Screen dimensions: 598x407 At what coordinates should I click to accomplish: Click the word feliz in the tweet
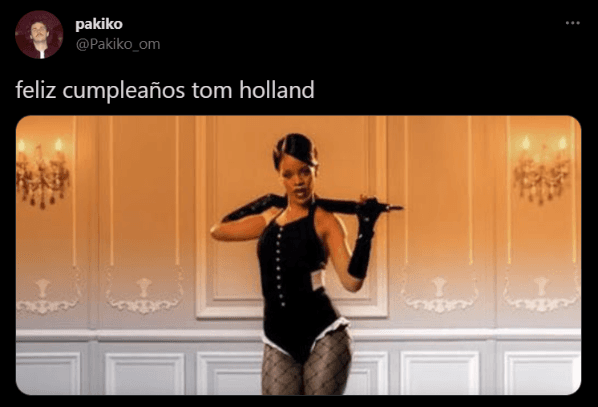pos(35,90)
